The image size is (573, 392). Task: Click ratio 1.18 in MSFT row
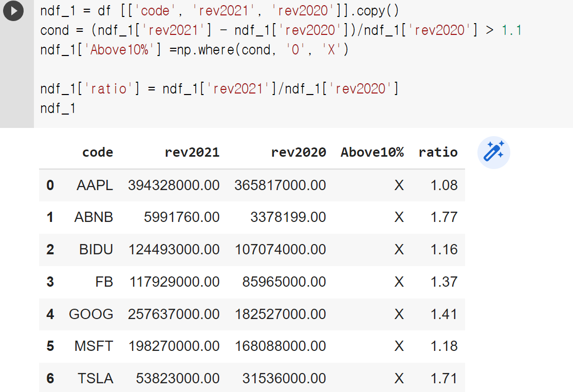click(444, 346)
